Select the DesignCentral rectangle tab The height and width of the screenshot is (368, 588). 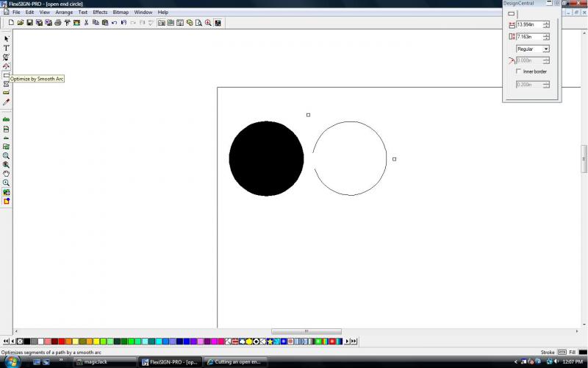511,14
